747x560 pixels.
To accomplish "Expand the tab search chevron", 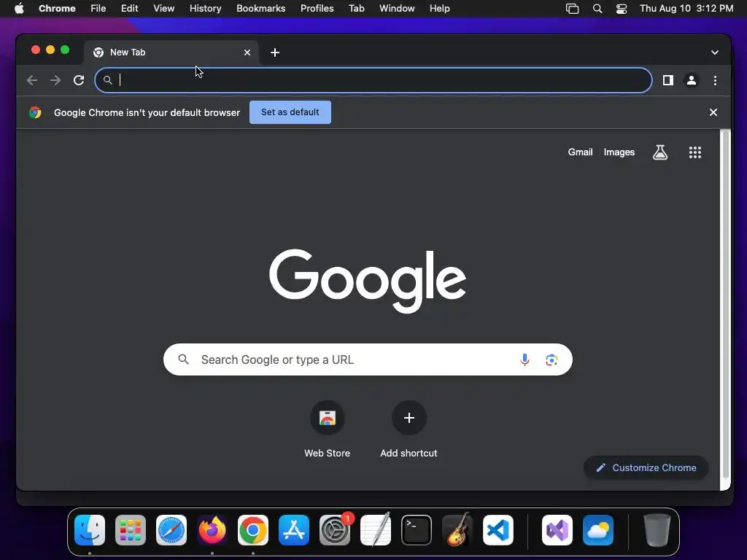I will pos(715,52).
